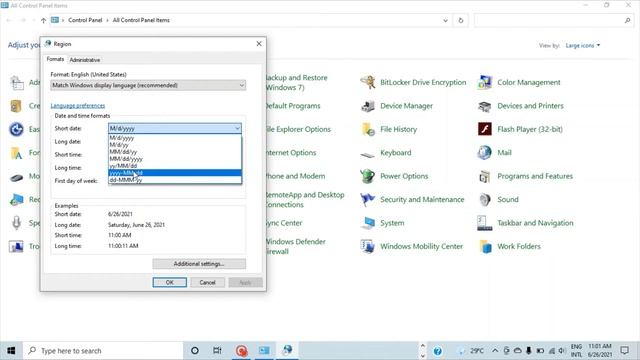Open Cortana circle icon on taskbar
This screenshot has width=640, height=360.
[195, 351]
